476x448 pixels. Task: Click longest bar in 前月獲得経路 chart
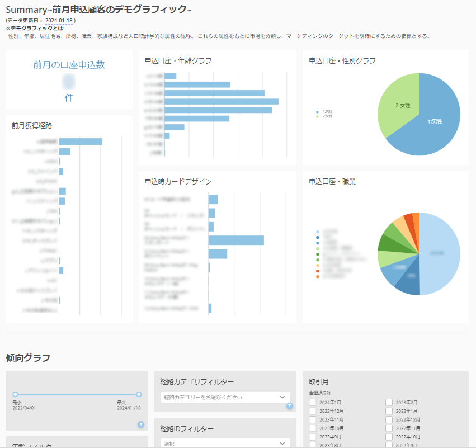click(81, 142)
